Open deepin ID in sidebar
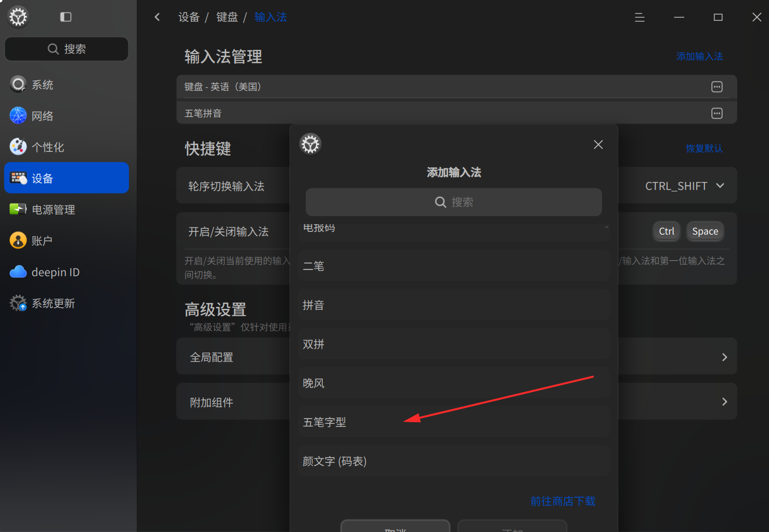The width and height of the screenshot is (769, 532). [67, 272]
